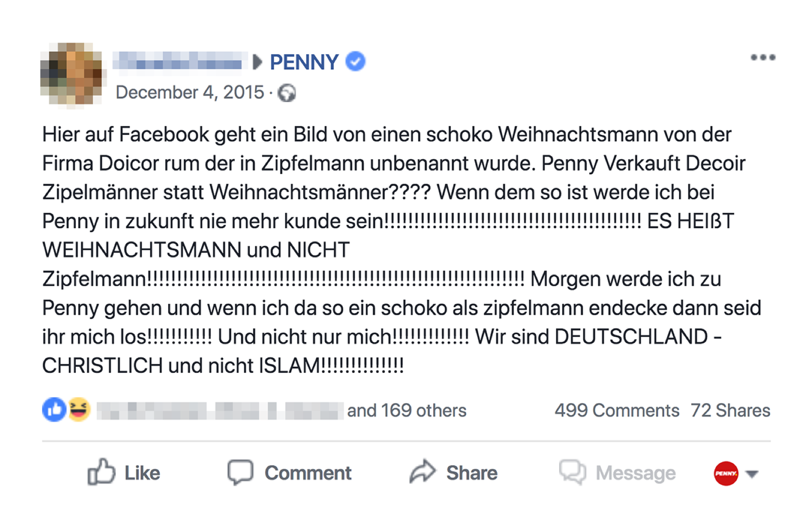The width and height of the screenshot is (812, 523).
Task: Click the greyed Message button
Action: tap(618, 473)
